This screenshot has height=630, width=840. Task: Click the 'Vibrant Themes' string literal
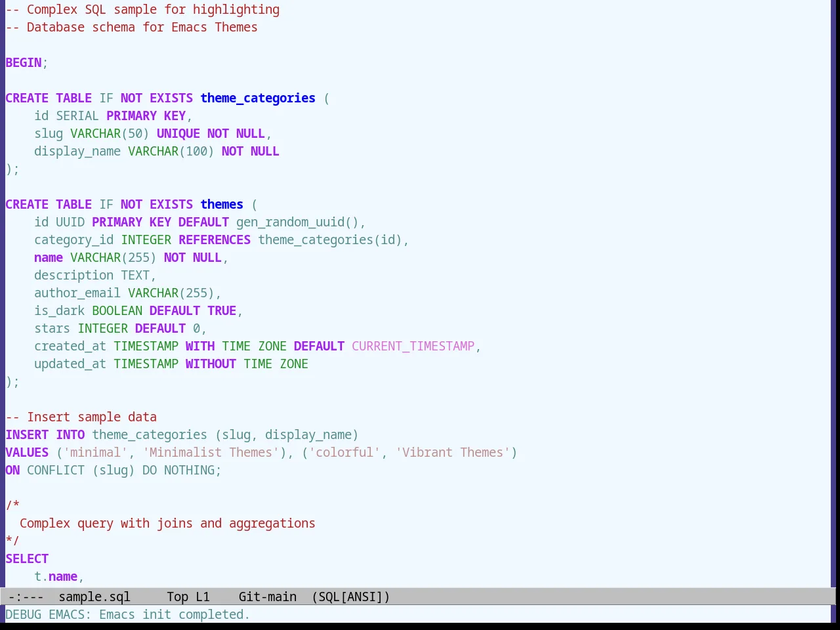453,452
